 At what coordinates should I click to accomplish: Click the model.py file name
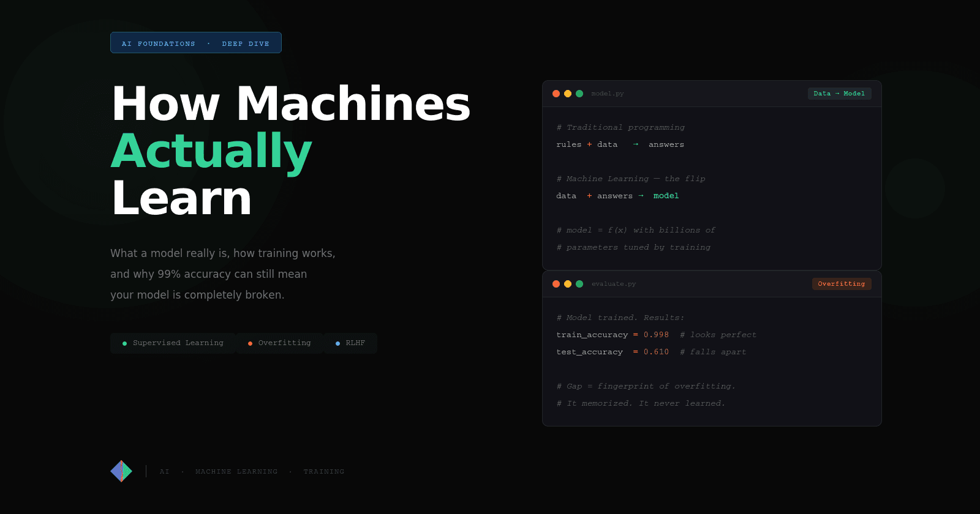pos(608,94)
